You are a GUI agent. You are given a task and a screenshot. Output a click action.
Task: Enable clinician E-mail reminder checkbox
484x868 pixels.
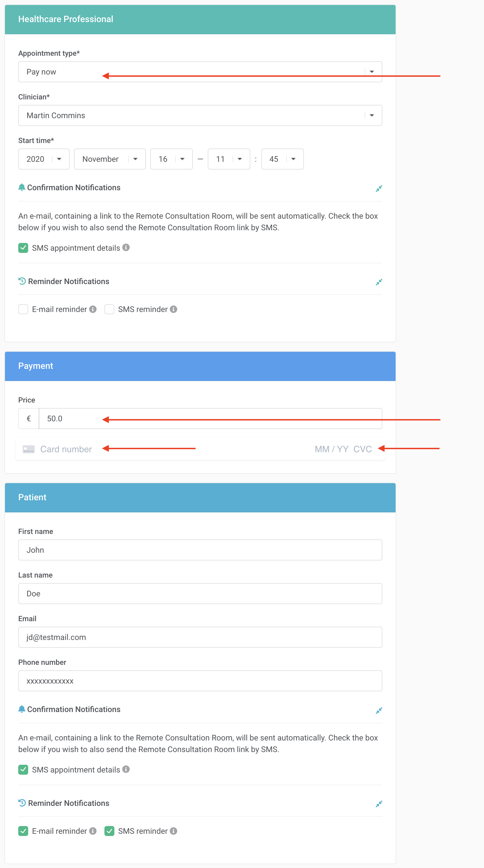(x=23, y=309)
